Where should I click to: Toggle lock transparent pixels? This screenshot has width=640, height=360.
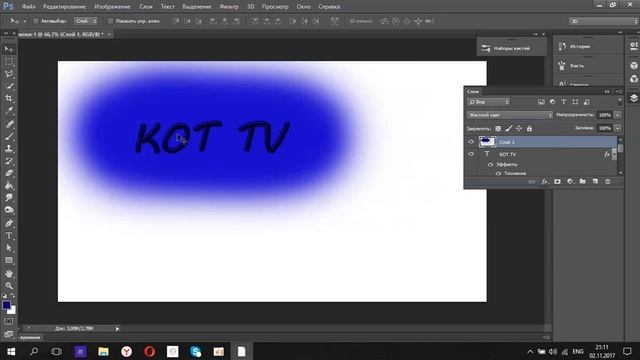point(498,129)
